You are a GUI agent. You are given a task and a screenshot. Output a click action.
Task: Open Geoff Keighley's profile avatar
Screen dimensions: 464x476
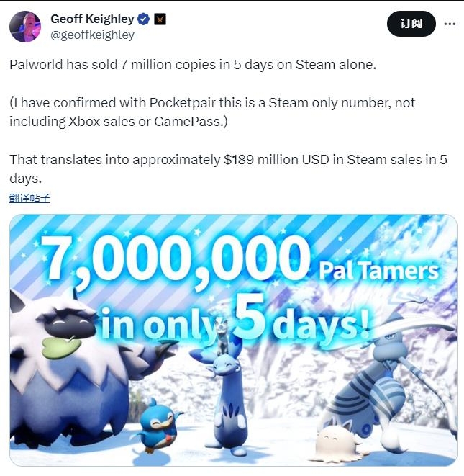25,27
